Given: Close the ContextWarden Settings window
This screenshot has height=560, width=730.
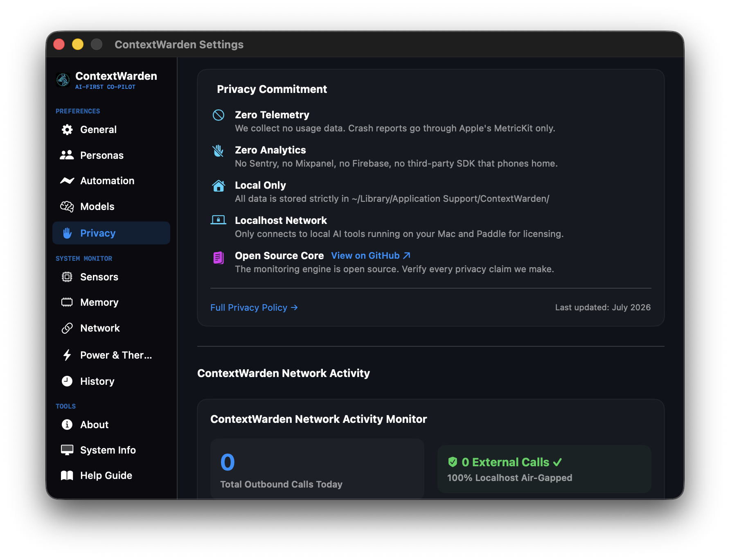Looking at the screenshot, I should pyautogui.click(x=59, y=44).
